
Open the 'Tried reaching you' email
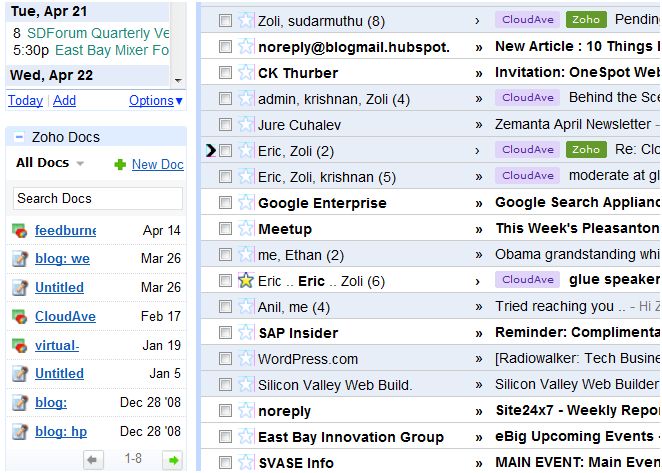click(x=560, y=306)
